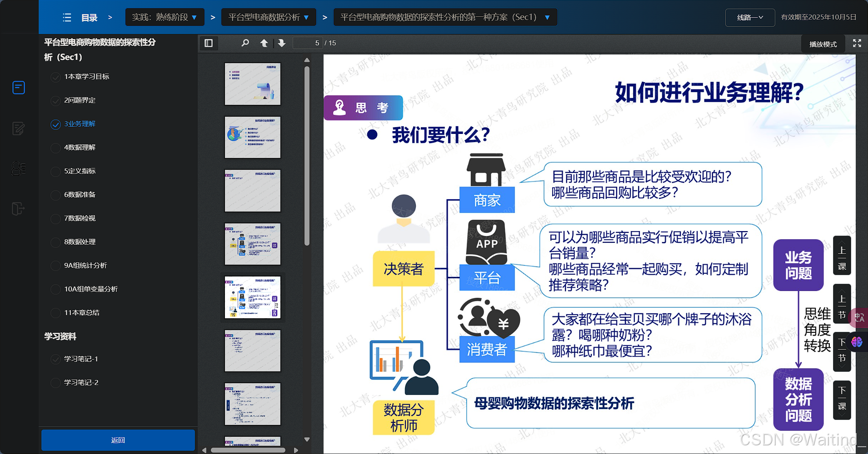
Task: Open the highlighted fifth page thumbnail
Action: 253,297
